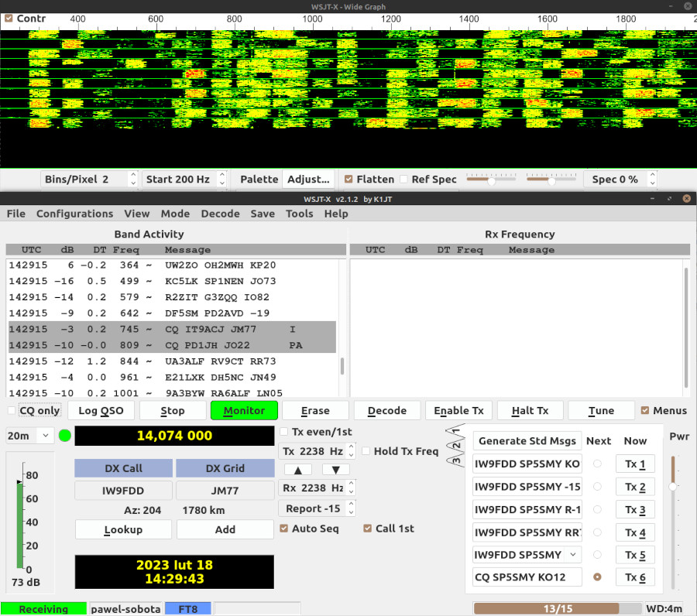Click the Tx 2238 Hz spinner arrows
Screen dimensions: 697x616
click(x=351, y=451)
